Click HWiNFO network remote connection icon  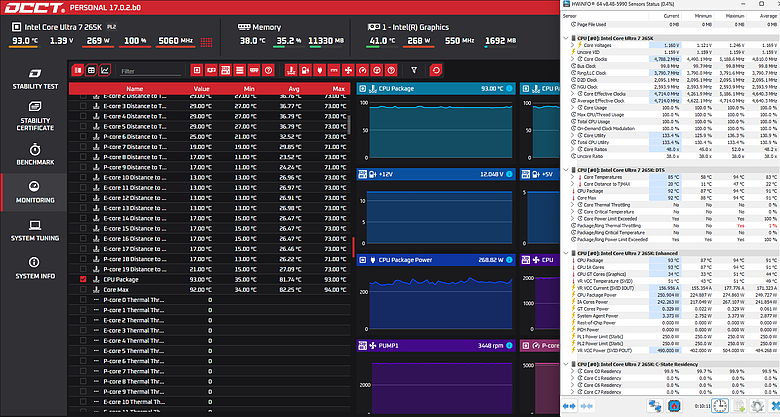click(x=655, y=406)
